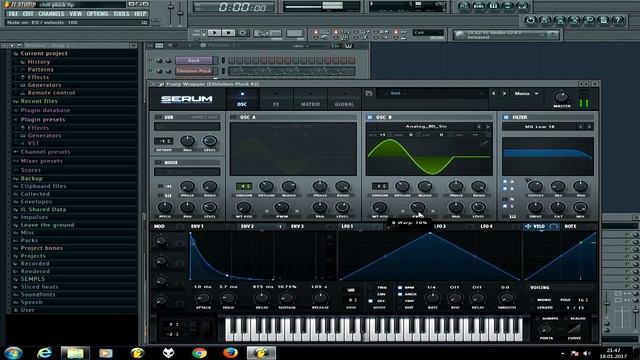The height and width of the screenshot is (360, 640).
Task: Select next filter type arrow
Action: pos(589,127)
